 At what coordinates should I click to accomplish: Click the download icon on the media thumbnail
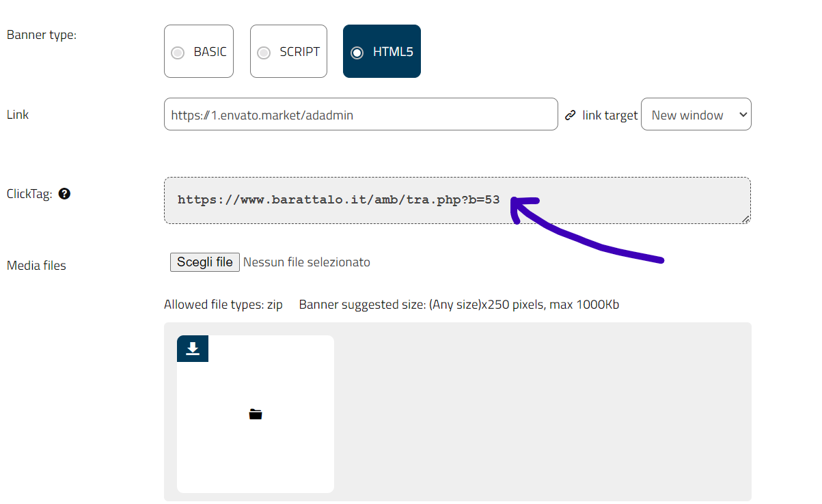pos(193,348)
